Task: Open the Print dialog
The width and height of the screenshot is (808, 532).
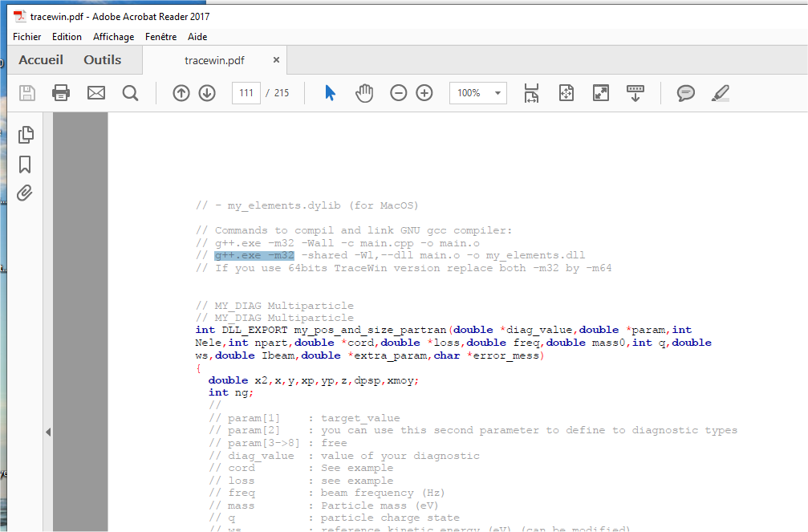Action: pyautogui.click(x=61, y=92)
